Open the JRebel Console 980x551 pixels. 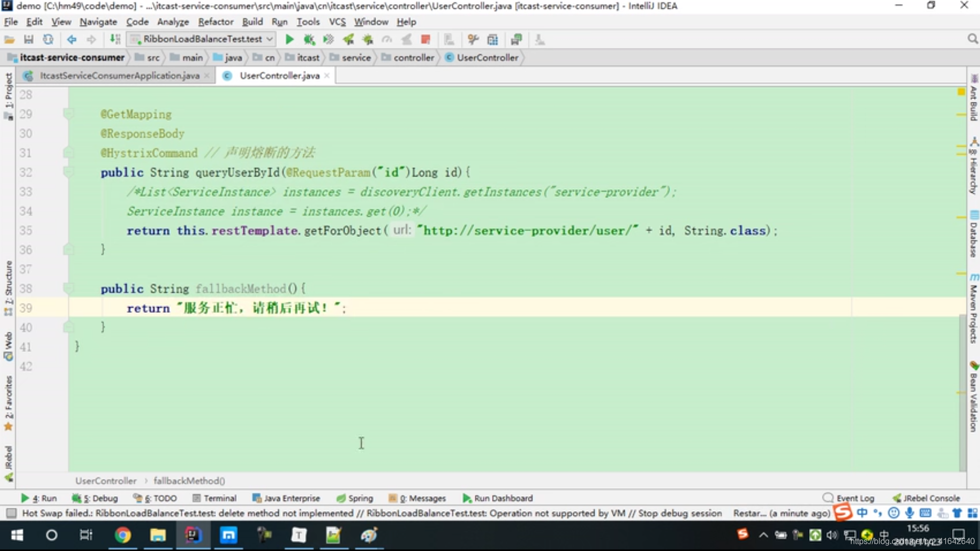(926, 498)
